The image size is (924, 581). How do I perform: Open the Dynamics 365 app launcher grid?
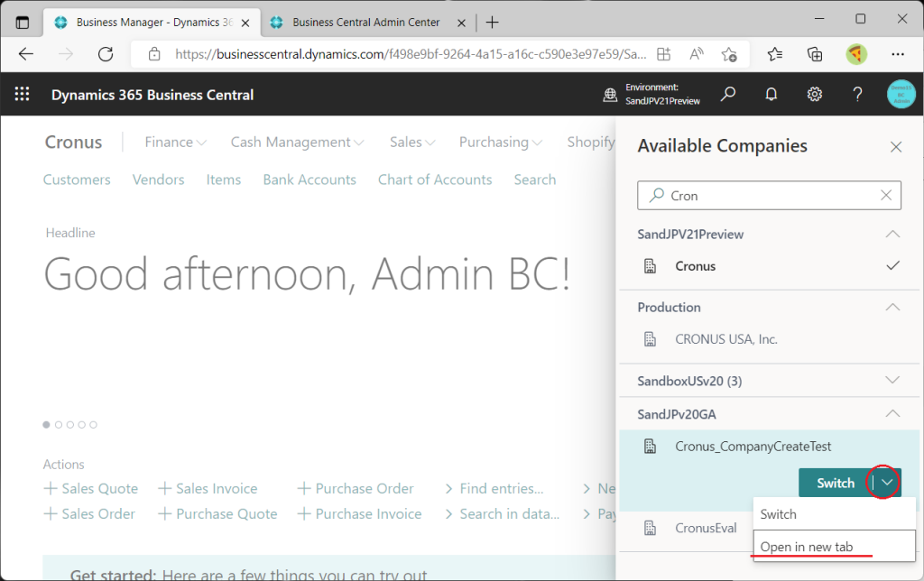(22, 94)
